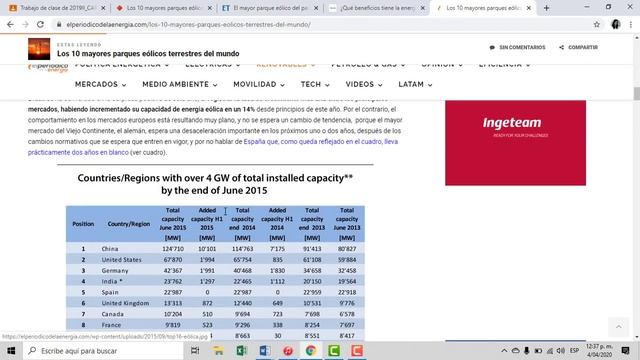This screenshot has height=360, width=640.
Task: Expand the MEDIO AMBIENTE menu
Action: pos(180,84)
